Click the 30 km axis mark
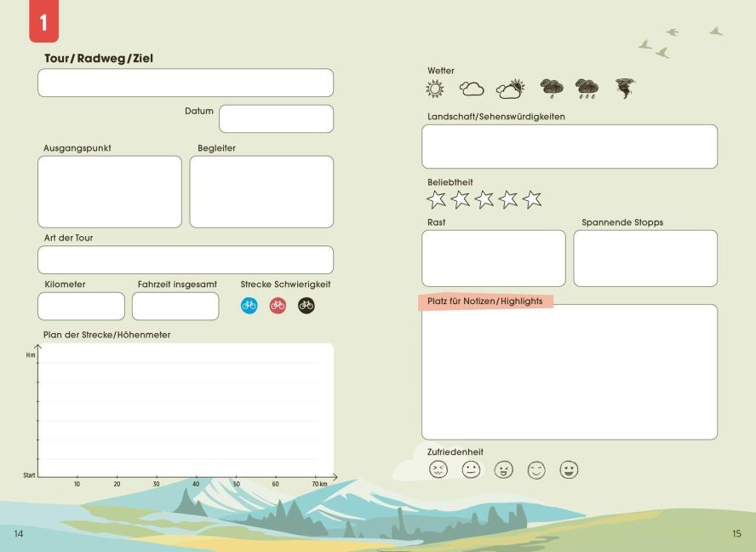Screen dimensions: 756x552 (156, 484)
